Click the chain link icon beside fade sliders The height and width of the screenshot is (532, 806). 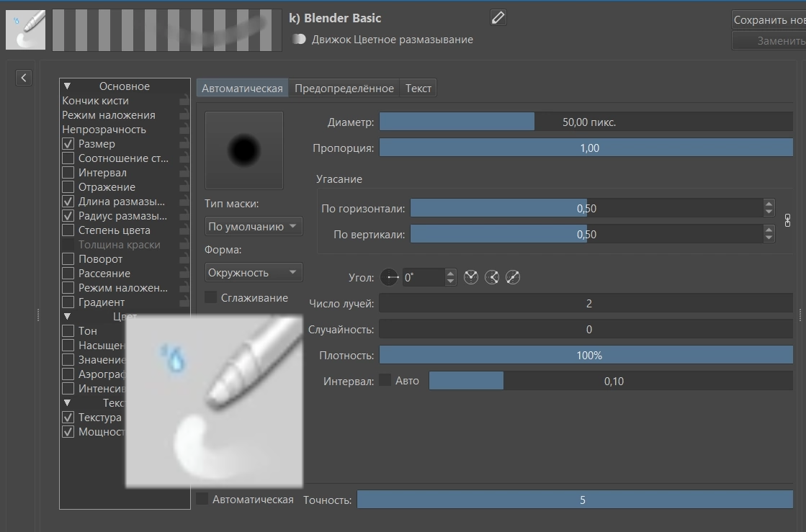coord(787,221)
